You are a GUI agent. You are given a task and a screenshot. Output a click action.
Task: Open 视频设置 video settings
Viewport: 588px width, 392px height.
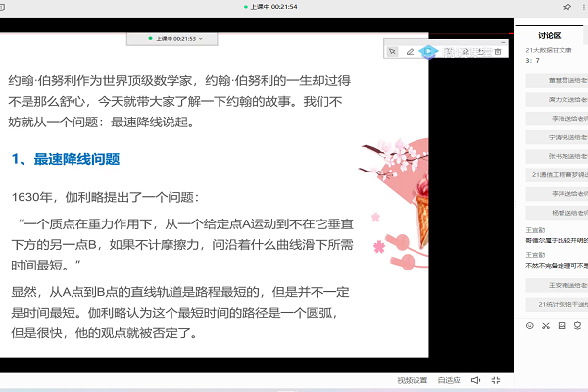pos(413,380)
